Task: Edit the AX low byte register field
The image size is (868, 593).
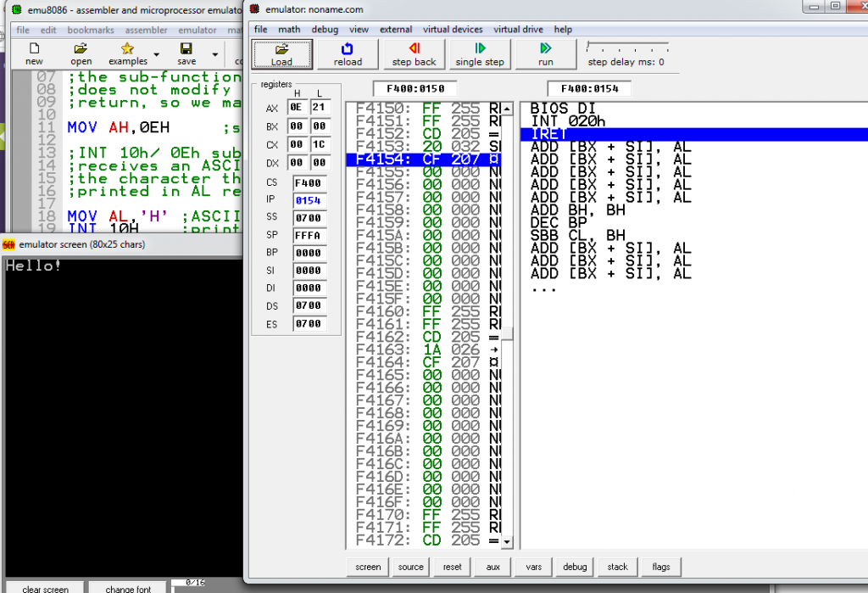Action: pyautogui.click(x=320, y=108)
